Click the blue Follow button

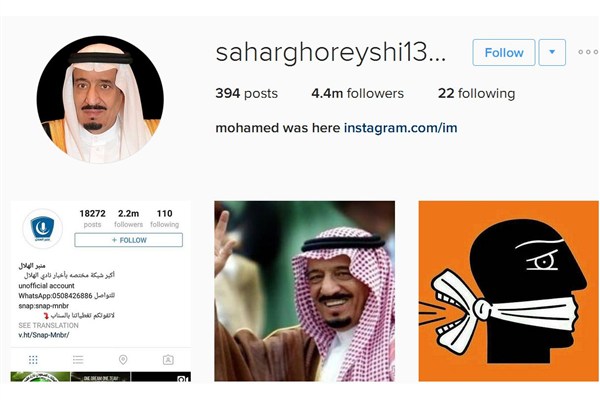[504, 52]
